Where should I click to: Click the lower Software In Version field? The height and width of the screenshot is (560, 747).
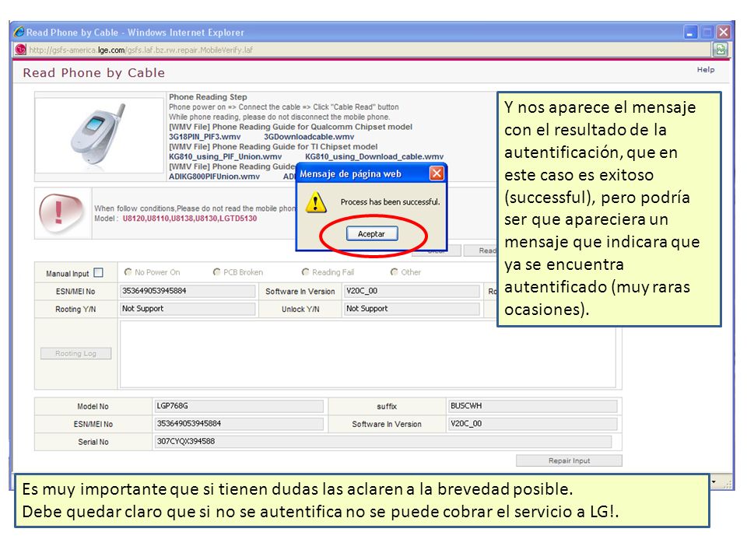(x=532, y=424)
